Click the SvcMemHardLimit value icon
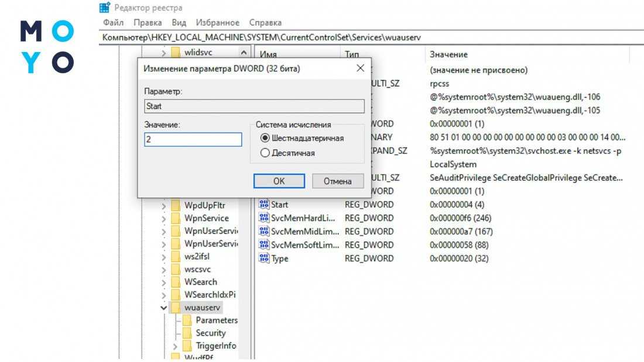644x362 pixels. tap(264, 218)
